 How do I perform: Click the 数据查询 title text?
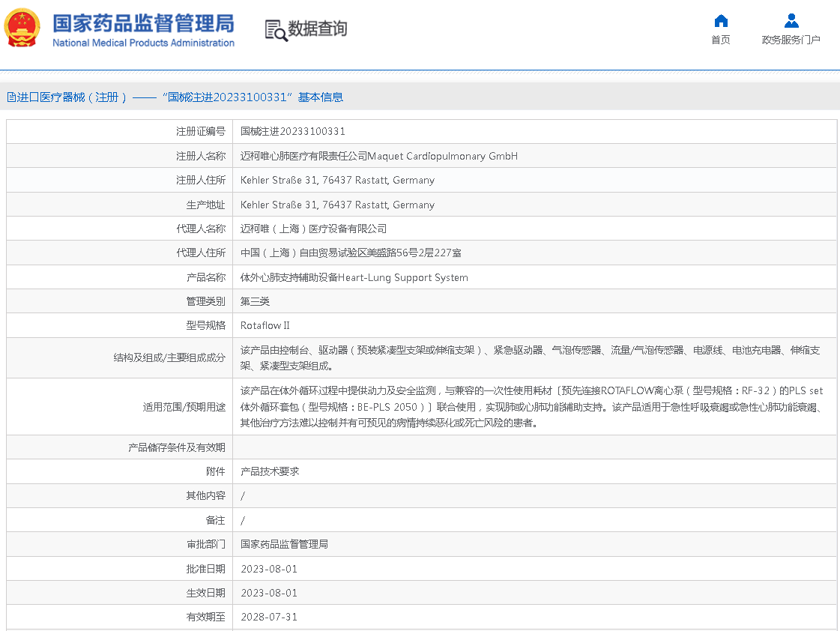[318, 29]
